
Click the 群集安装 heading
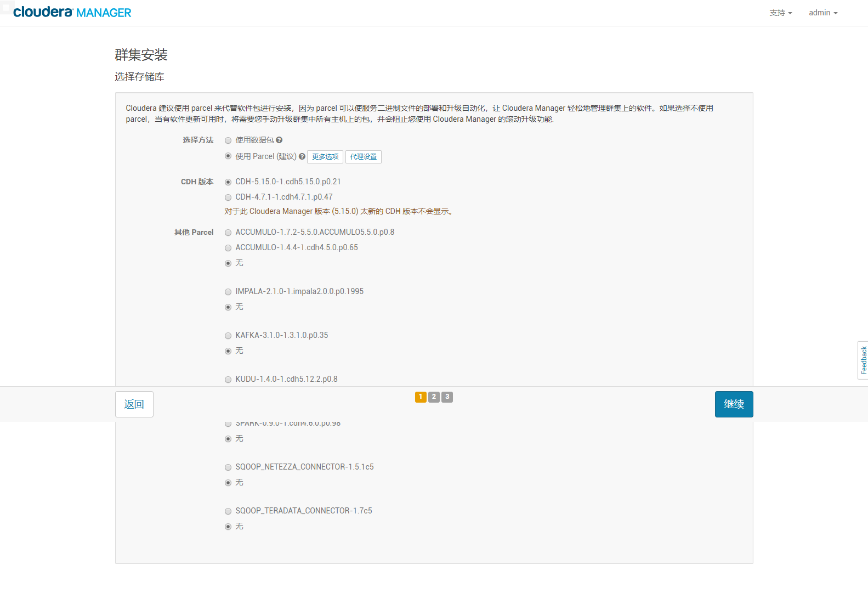[141, 55]
